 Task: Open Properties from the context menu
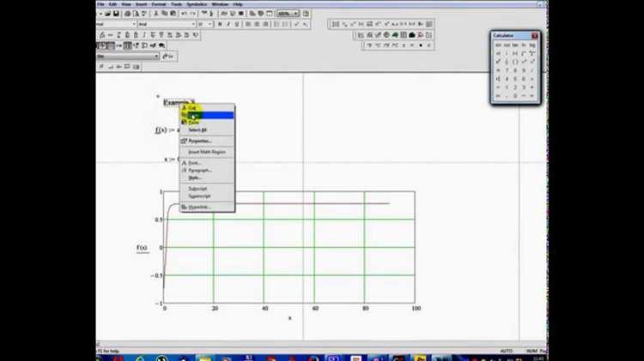208,141
